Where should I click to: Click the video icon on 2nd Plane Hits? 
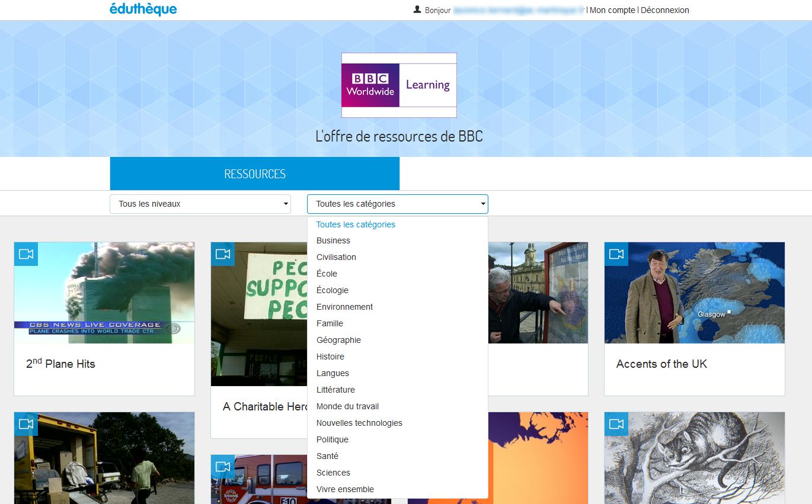click(x=26, y=254)
